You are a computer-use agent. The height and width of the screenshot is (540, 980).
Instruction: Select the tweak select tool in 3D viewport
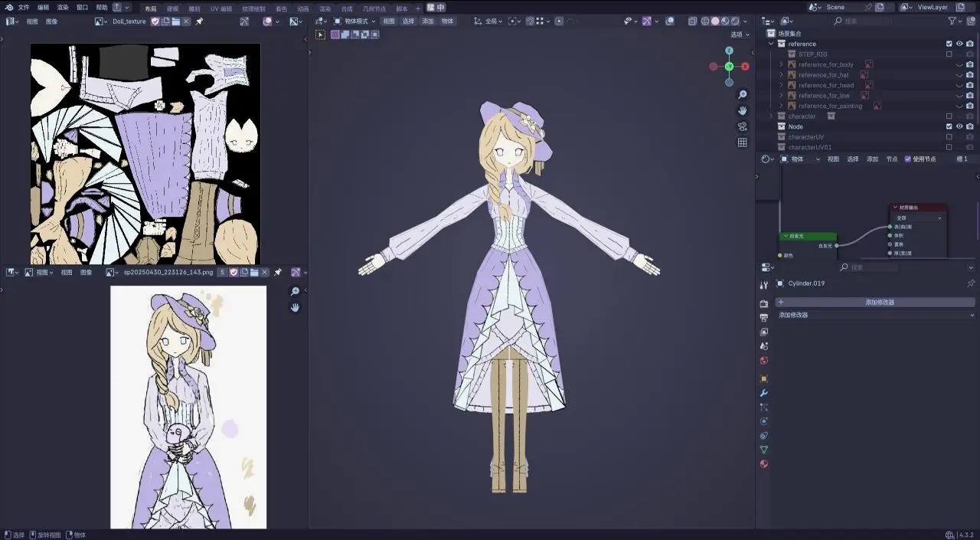tap(320, 34)
